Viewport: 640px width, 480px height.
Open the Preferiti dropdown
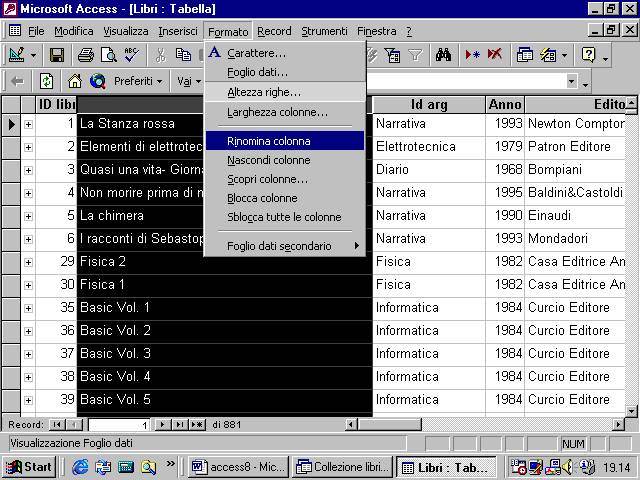138,81
